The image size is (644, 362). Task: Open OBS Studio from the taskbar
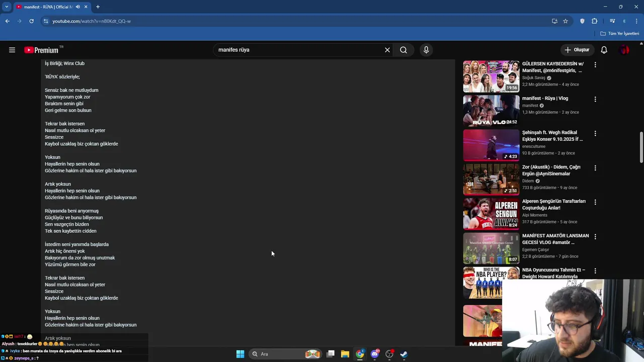(389, 354)
